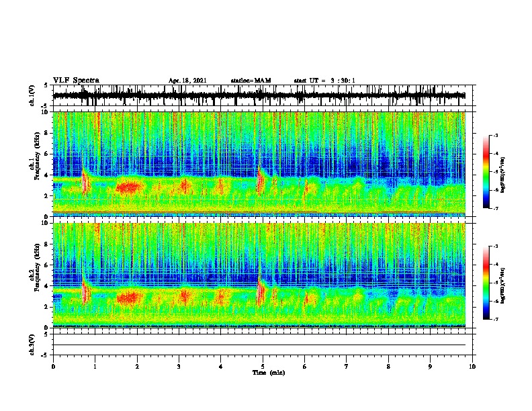Click the date "Apr. 18, 2021"
This screenshot has height=411, width=532.
[x=187, y=81]
